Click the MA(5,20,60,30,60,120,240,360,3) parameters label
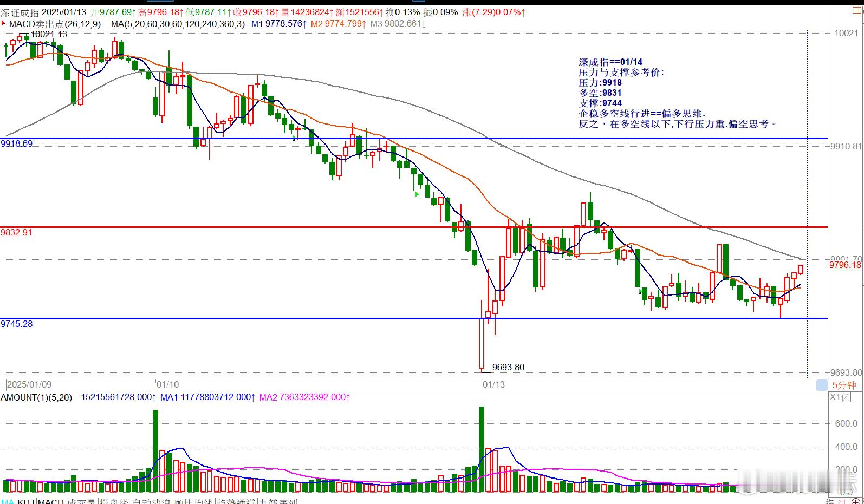Viewport: 864px width, 504px height. [x=178, y=24]
